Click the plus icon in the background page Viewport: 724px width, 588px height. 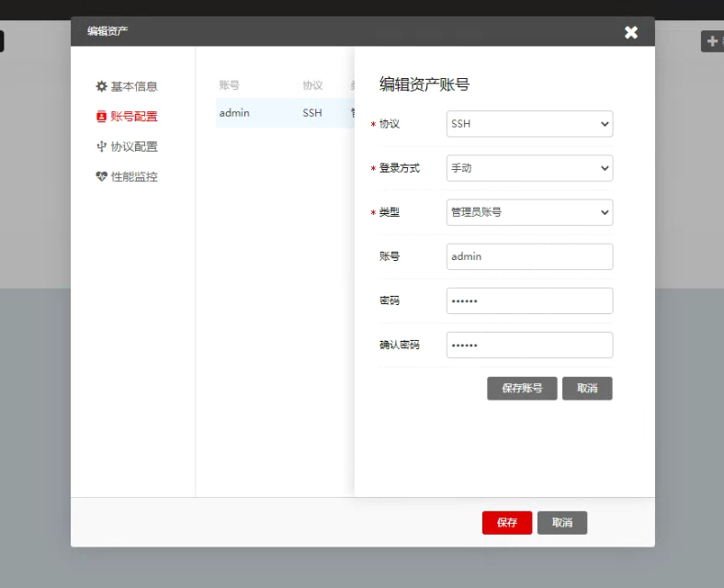[x=712, y=41]
